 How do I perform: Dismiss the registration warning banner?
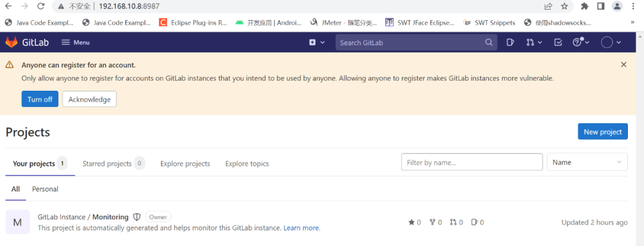pos(624,64)
